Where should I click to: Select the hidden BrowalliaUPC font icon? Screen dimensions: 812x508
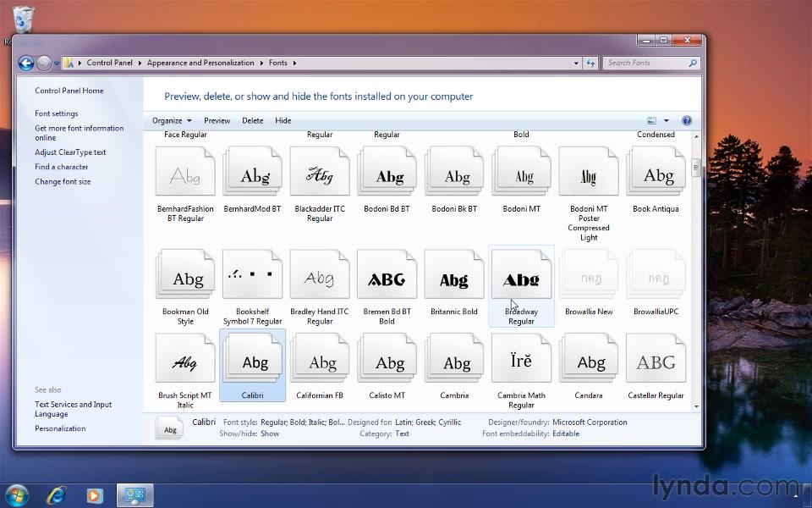click(656, 274)
